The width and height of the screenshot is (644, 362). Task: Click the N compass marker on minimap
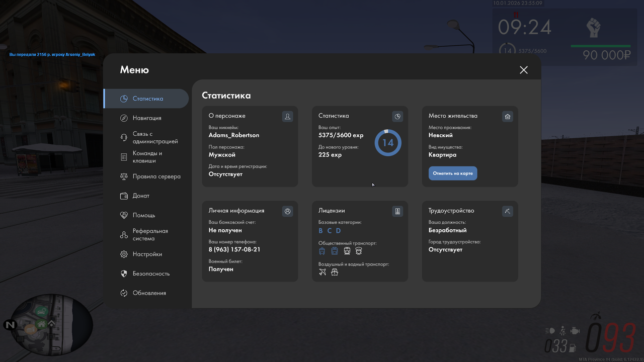[10, 325]
